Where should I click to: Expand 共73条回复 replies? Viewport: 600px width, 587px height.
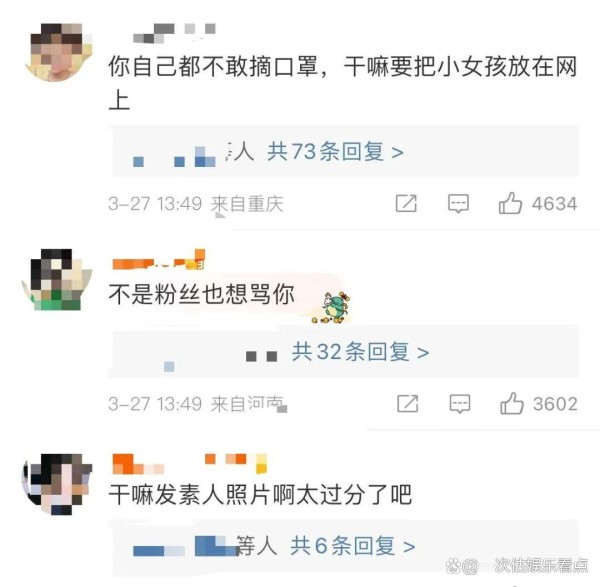335,151
